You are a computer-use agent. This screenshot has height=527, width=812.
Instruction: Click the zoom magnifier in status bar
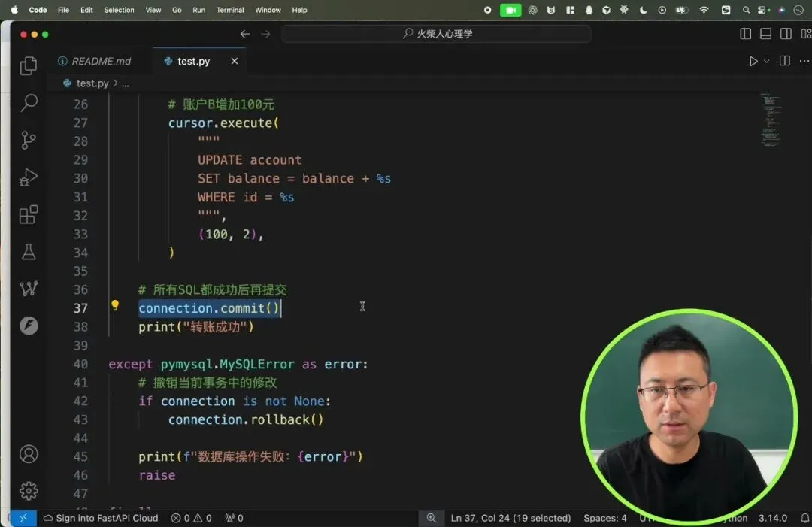coord(431,518)
